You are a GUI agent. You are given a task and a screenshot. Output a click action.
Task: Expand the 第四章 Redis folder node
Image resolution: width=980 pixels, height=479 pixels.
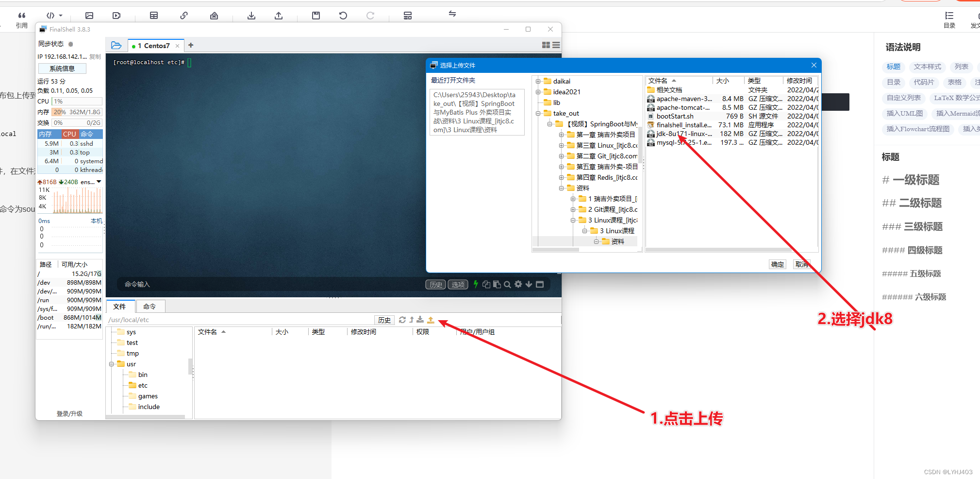(x=561, y=177)
